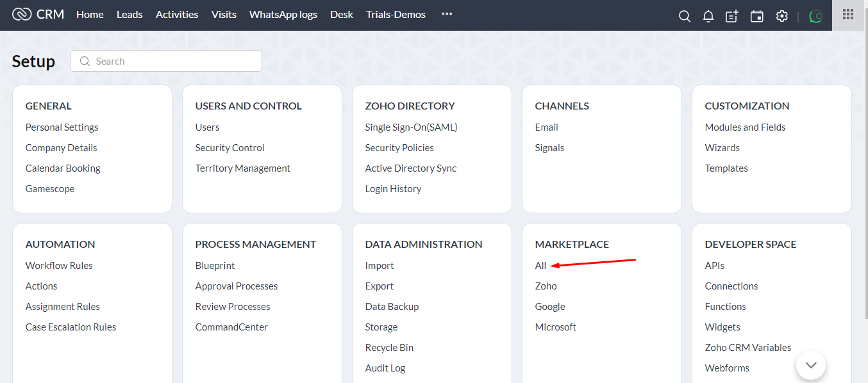The width and height of the screenshot is (868, 383).
Task: Open Email channel settings
Action: (x=547, y=127)
